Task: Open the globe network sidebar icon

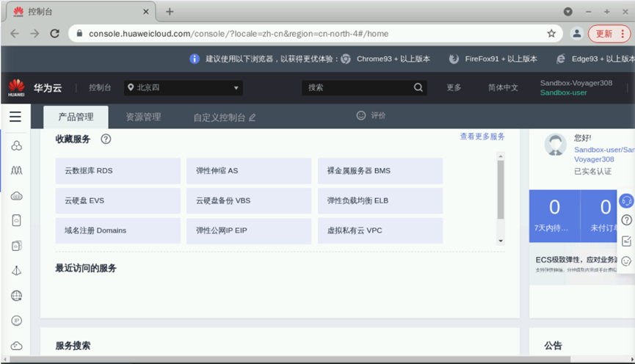Action: point(17,296)
